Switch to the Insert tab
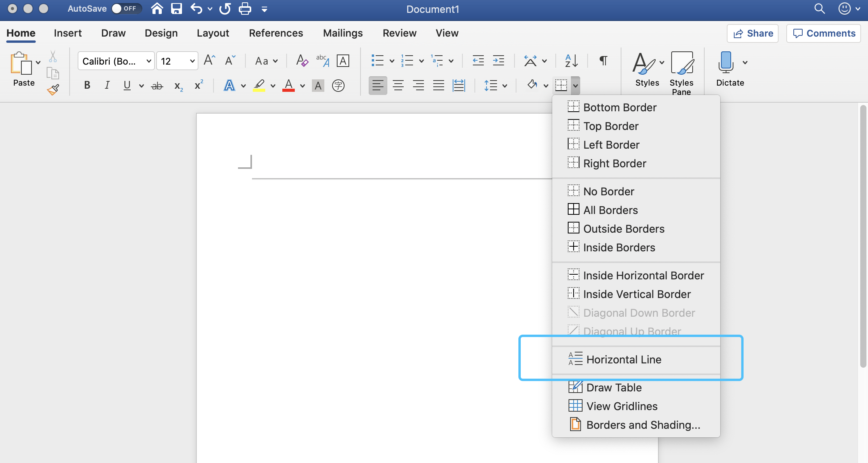Screen dimensions: 868x463 point(68,33)
